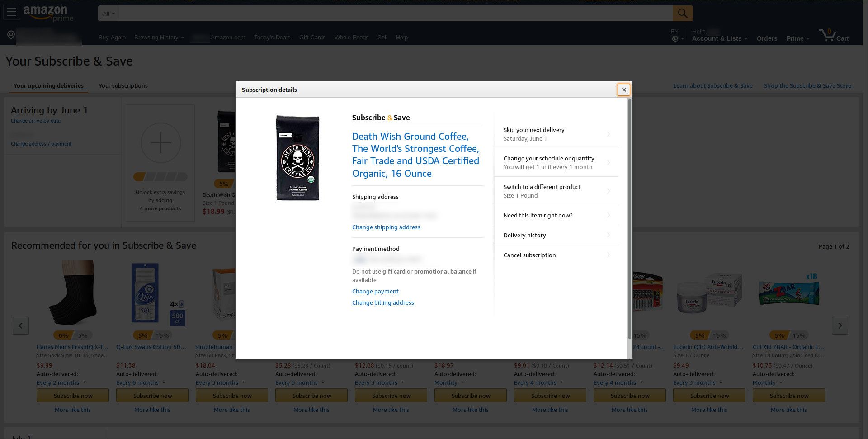Expand the Browsing History dropdown
868x439 pixels.
[x=159, y=38]
